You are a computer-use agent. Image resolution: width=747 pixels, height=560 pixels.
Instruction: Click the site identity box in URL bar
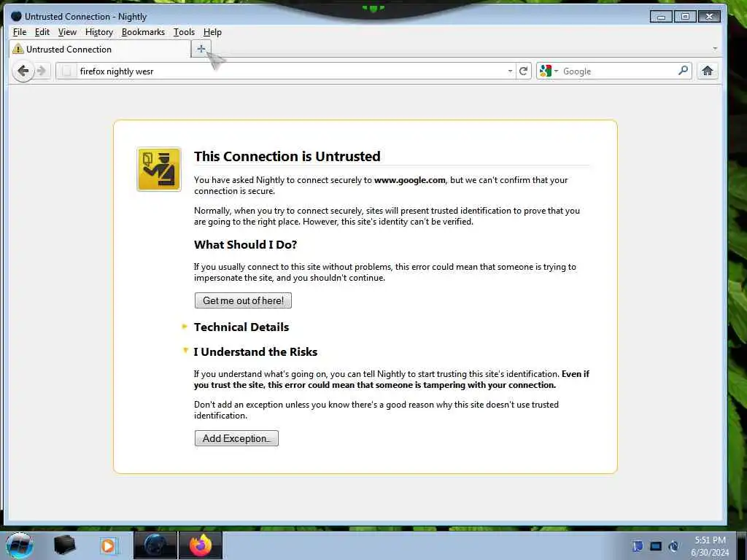click(66, 71)
